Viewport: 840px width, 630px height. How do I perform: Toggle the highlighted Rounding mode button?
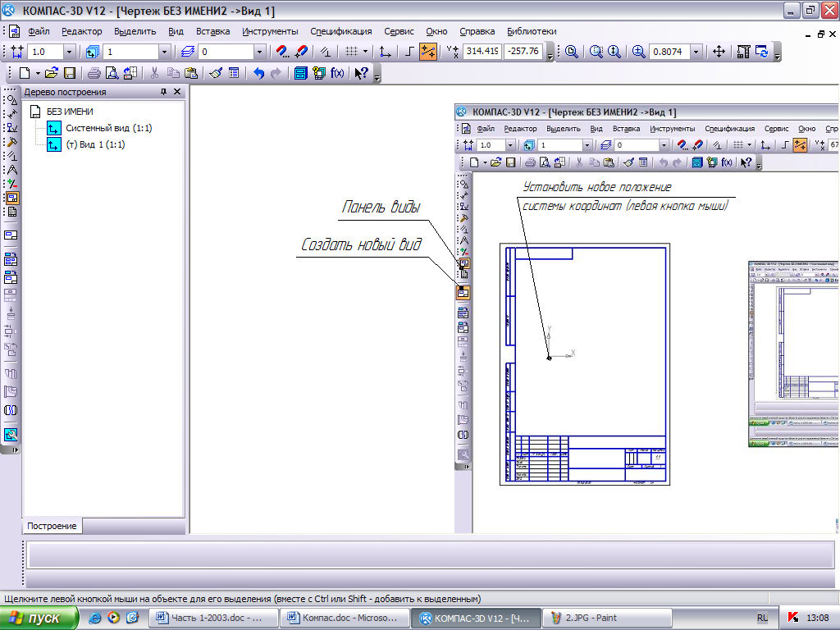pyautogui.click(x=427, y=52)
